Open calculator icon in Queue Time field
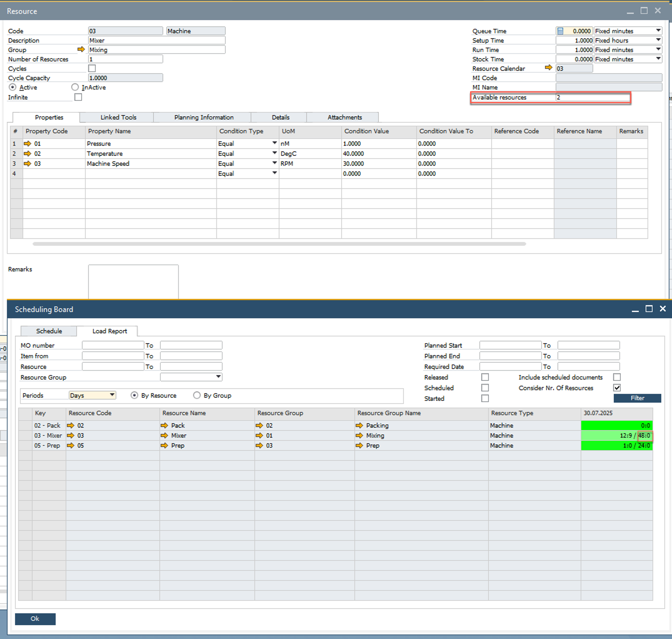The image size is (672, 639). click(560, 31)
